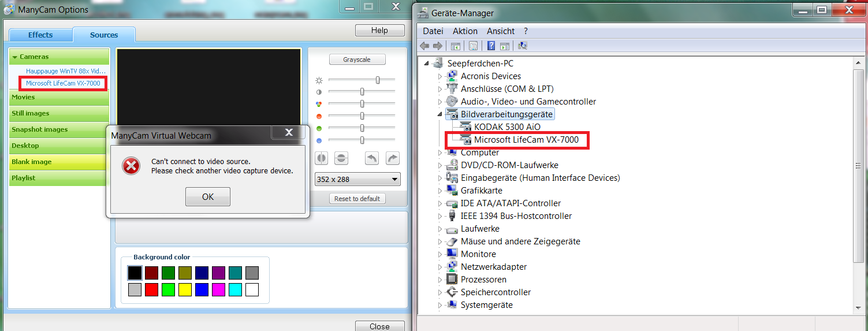The height and width of the screenshot is (331, 868).
Task: Select Grafikkarte category
Action: [482, 191]
